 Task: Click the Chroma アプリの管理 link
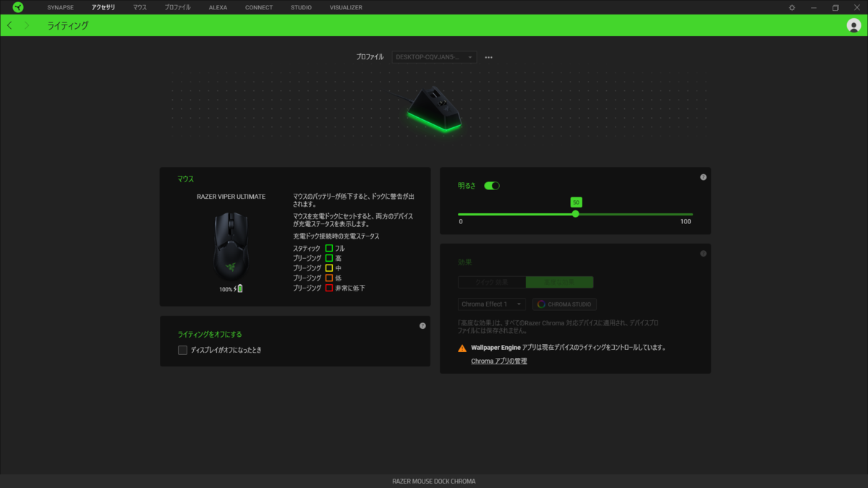click(499, 361)
